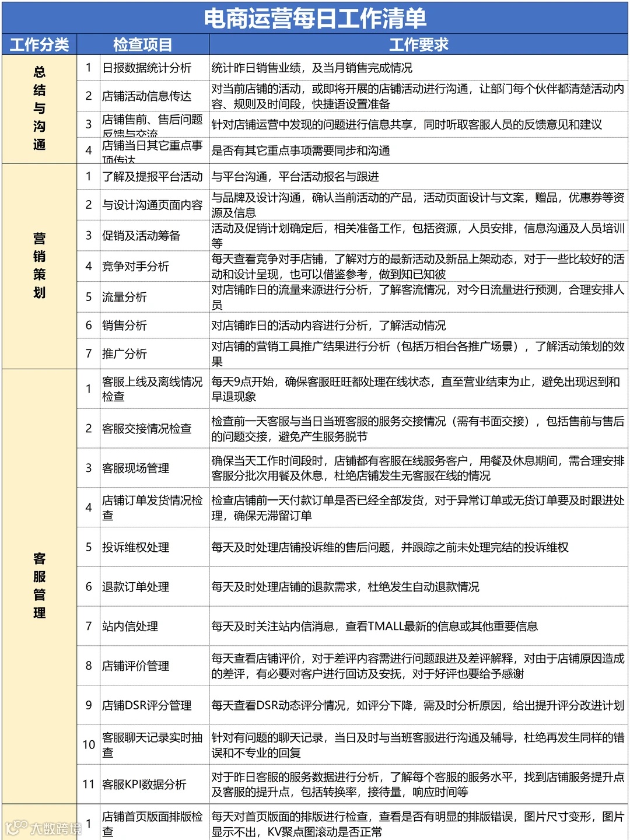Select the 营销策划 category cell

point(39,266)
